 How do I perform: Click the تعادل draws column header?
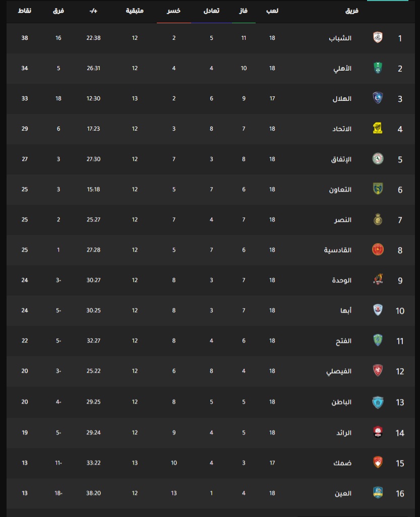[x=211, y=11]
